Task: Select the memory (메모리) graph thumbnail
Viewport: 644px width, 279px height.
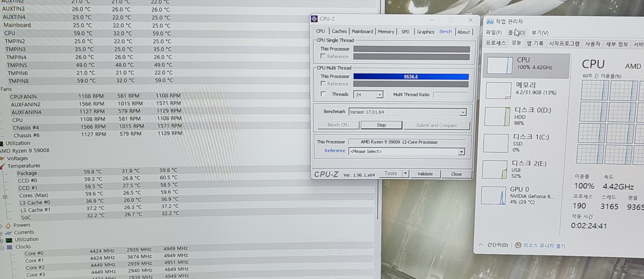Action: [498, 90]
